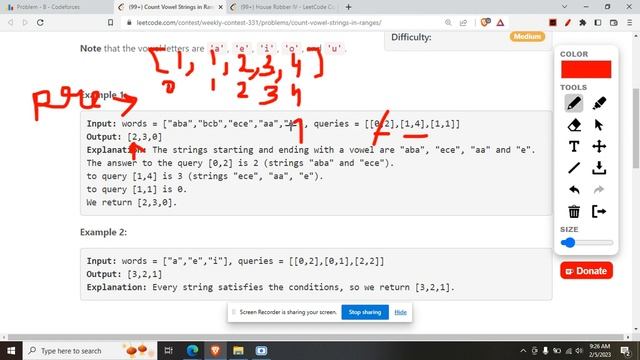The image size is (640, 360).
Task: Adjust the brush size slider
Action: tap(587, 242)
